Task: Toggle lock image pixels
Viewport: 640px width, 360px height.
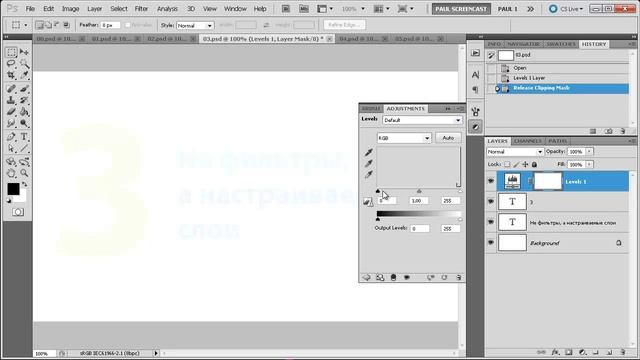Action: 516,164
